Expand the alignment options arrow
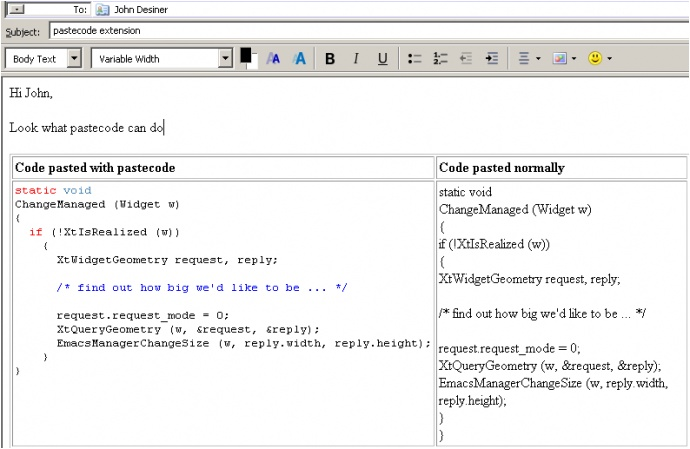 coord(538,59)
